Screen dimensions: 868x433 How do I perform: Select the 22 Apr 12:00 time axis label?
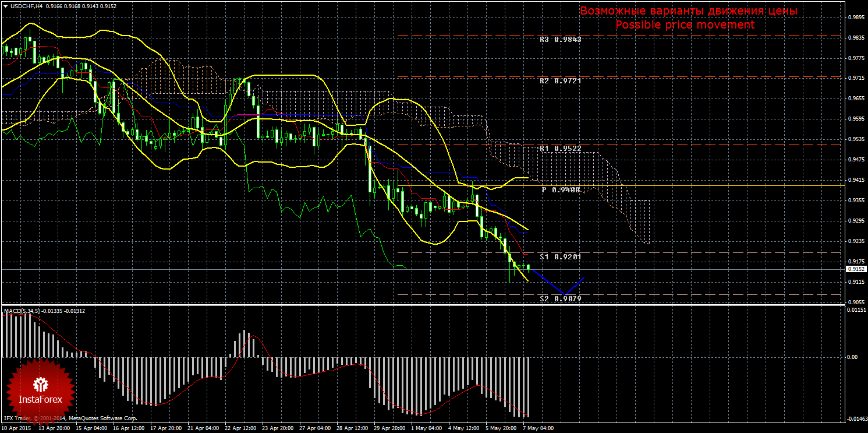[240, 428]
